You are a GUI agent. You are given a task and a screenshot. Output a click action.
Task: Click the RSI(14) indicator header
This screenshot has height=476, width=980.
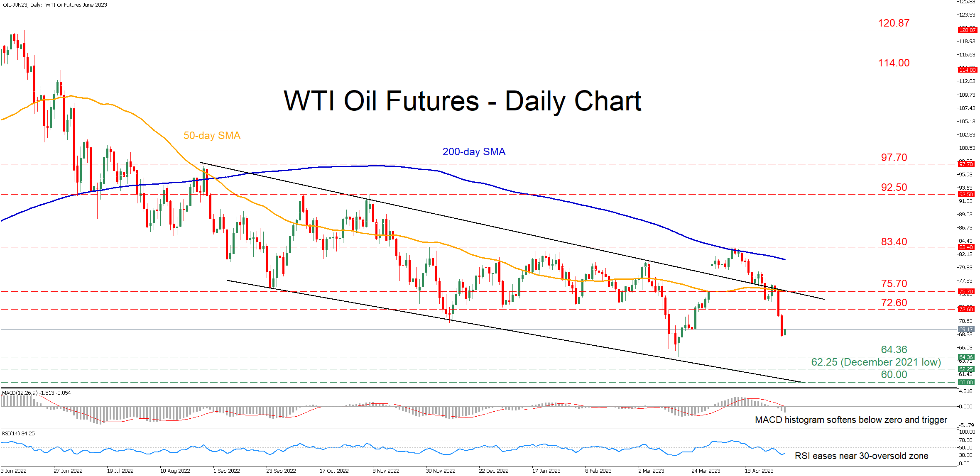tap(18, 434)
